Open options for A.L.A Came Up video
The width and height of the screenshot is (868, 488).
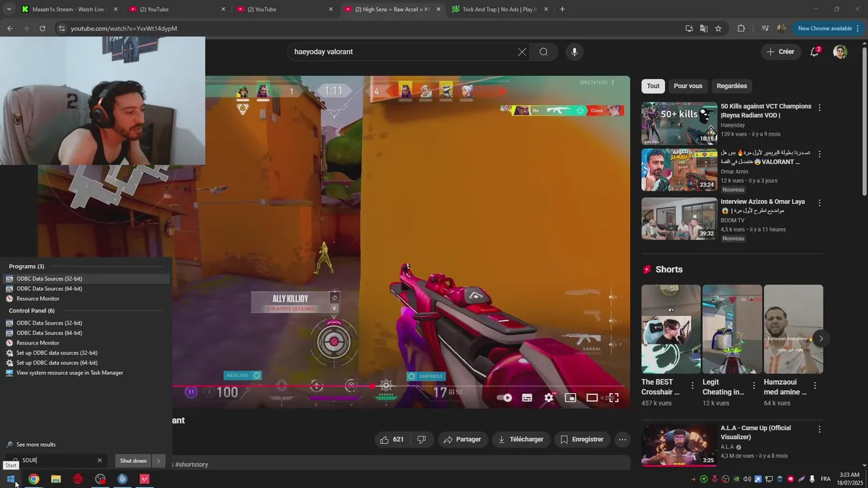click(819, 429)
